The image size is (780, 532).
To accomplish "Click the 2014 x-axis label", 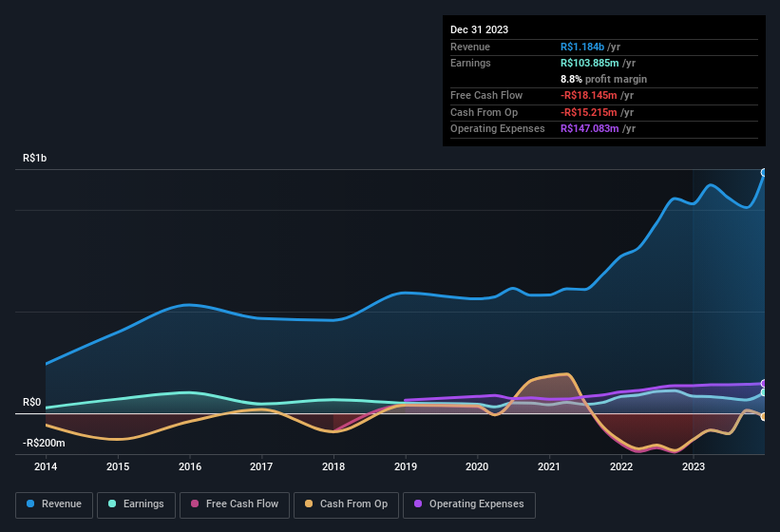I will coord(46,466).
